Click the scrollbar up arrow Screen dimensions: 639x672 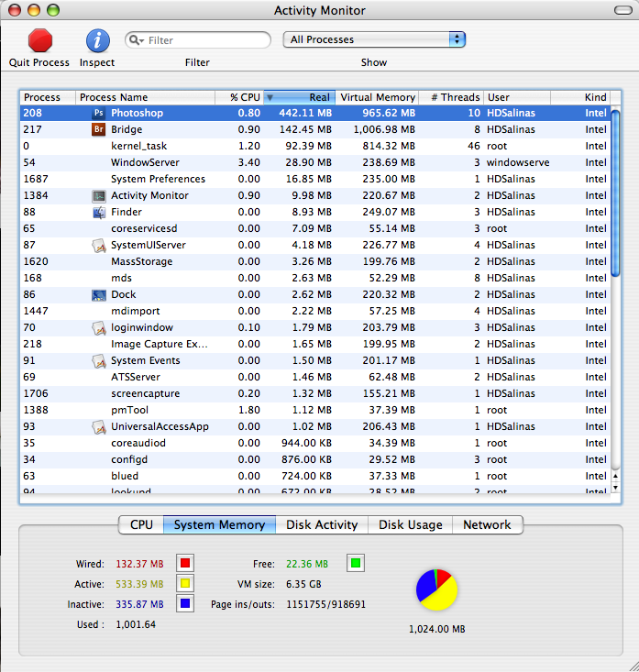point(615,476)
